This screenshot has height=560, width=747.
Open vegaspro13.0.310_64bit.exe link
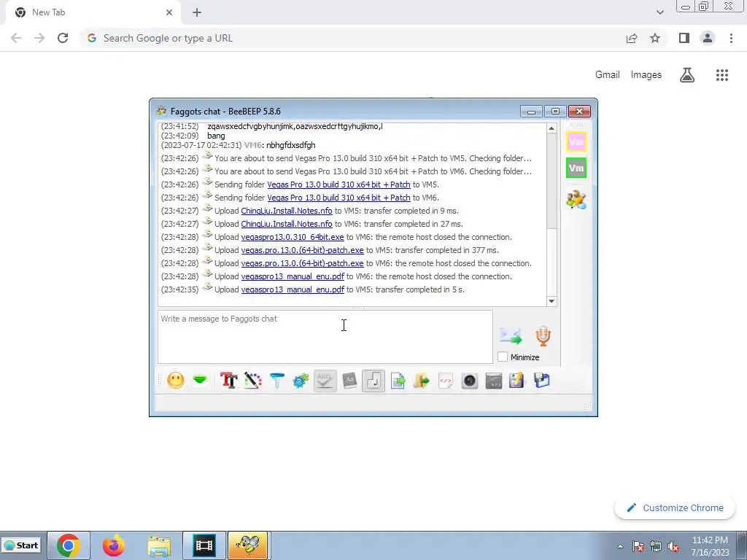point(293,237)
